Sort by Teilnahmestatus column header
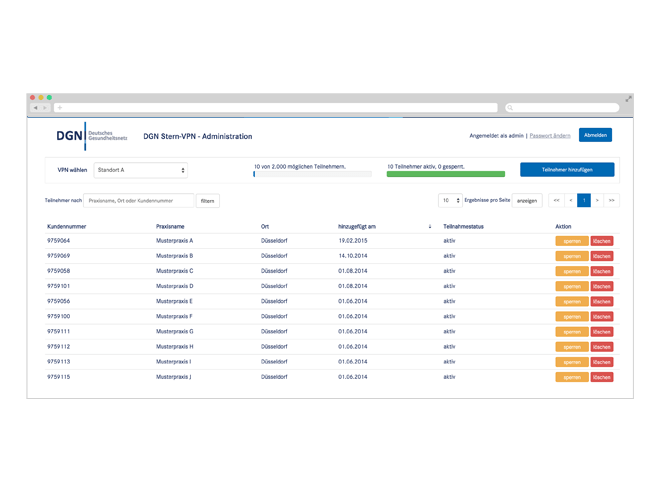The image size is (660, 500). [463, 226]
